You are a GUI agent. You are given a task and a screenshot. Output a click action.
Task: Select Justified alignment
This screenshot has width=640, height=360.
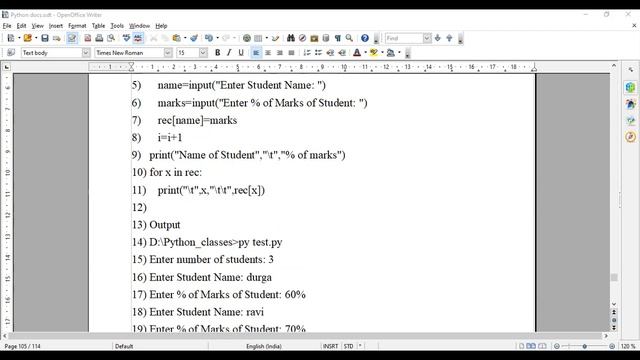click(x=291, y=53)
